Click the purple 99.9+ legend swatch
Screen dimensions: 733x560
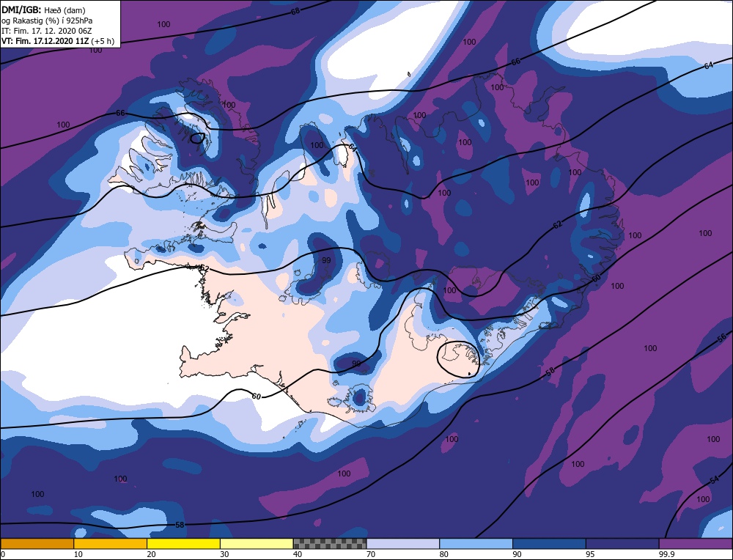[x=696, y=544]
